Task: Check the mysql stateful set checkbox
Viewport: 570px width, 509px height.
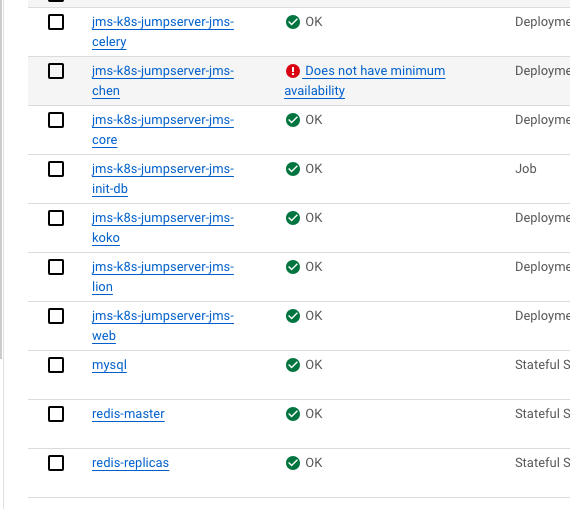Action: [x=56, y=365]
